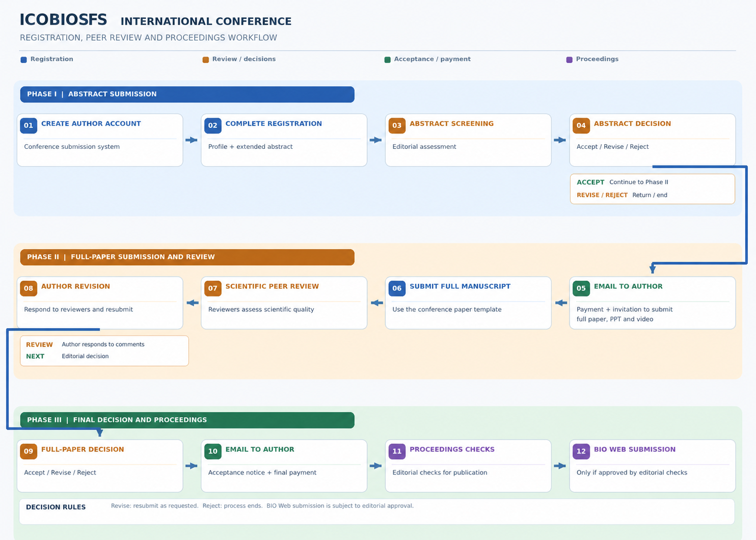
Task: Click the blue Registration legend swatch
Action: coord(23,60)
